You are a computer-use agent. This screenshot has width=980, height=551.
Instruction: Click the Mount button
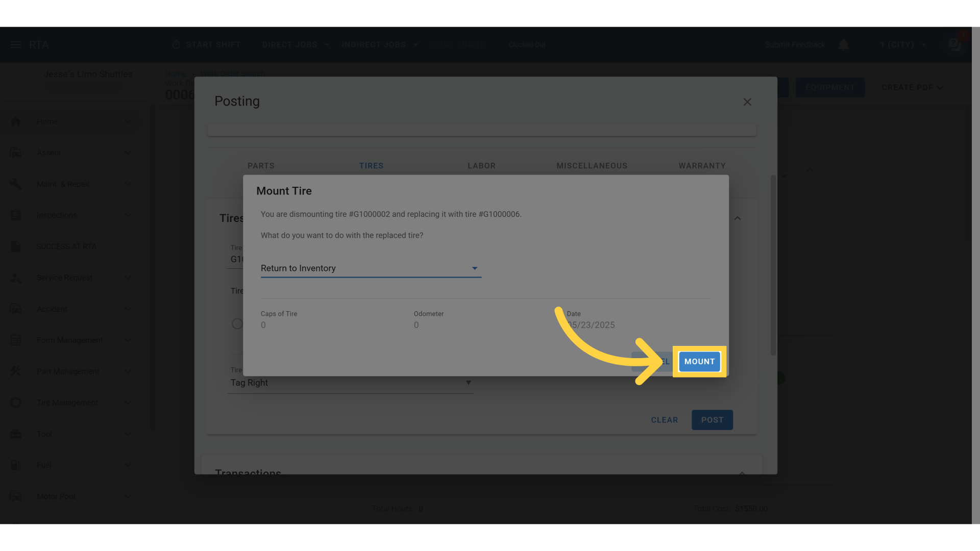[699, 362]
